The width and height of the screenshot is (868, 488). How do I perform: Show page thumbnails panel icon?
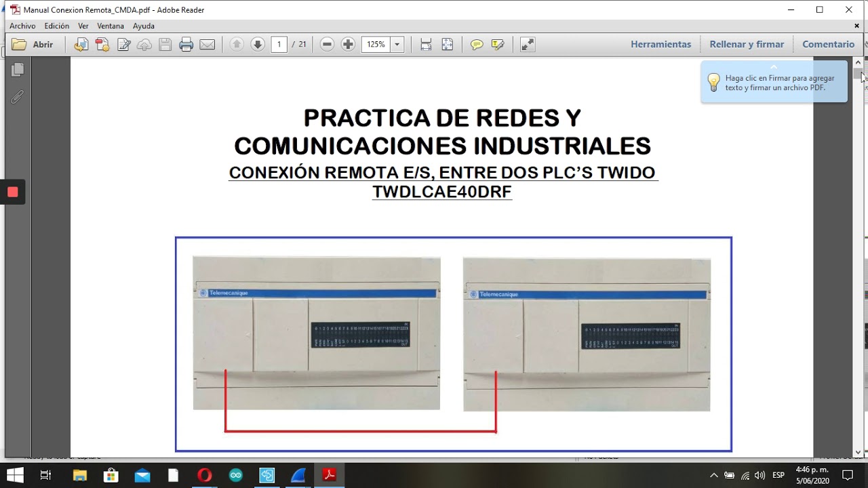click(18, 70)
